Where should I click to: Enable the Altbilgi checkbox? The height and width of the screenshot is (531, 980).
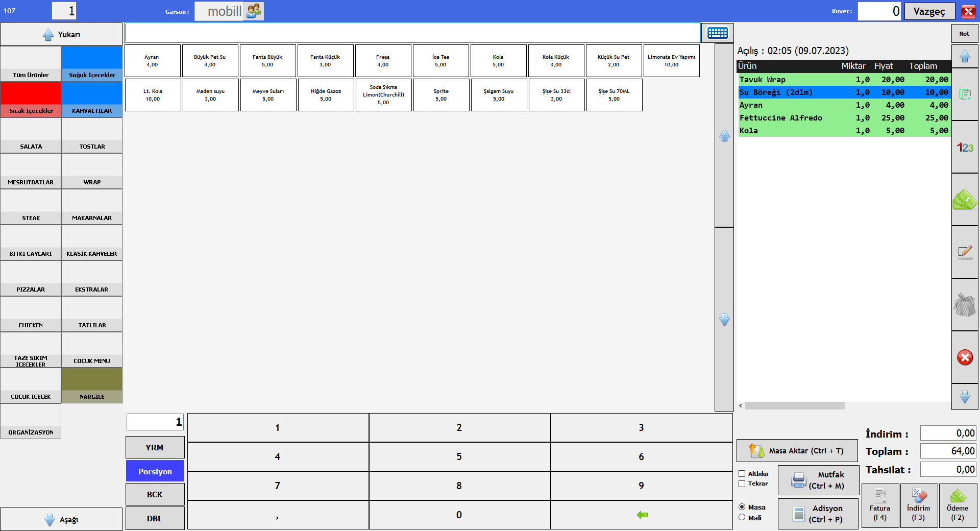click(x=742, y=474)
